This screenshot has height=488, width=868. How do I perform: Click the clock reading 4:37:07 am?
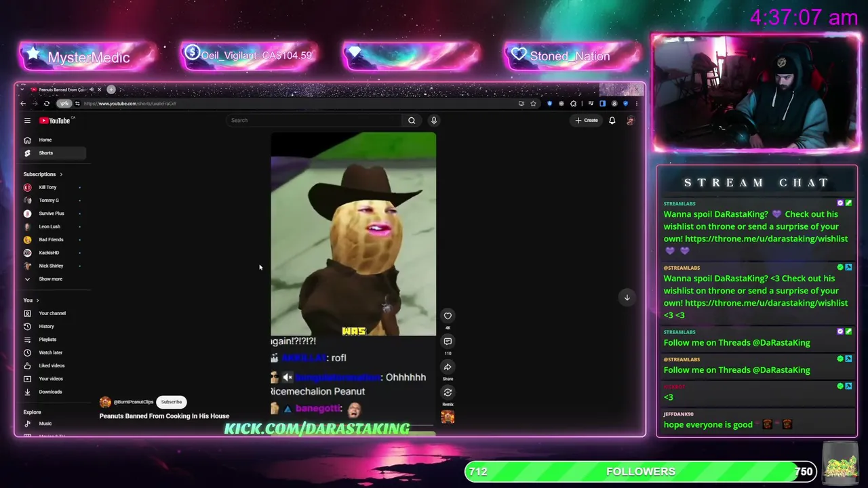pyautogui.click(x=804, y=18)
